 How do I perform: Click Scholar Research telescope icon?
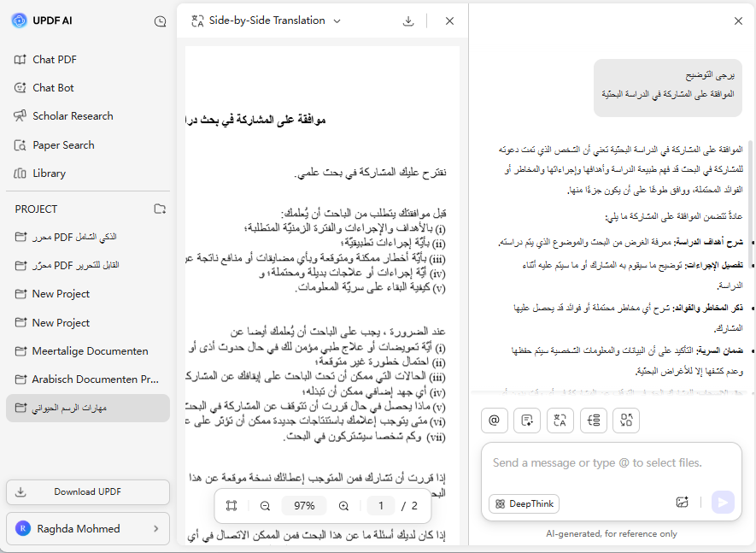click(x=20, y=116)
